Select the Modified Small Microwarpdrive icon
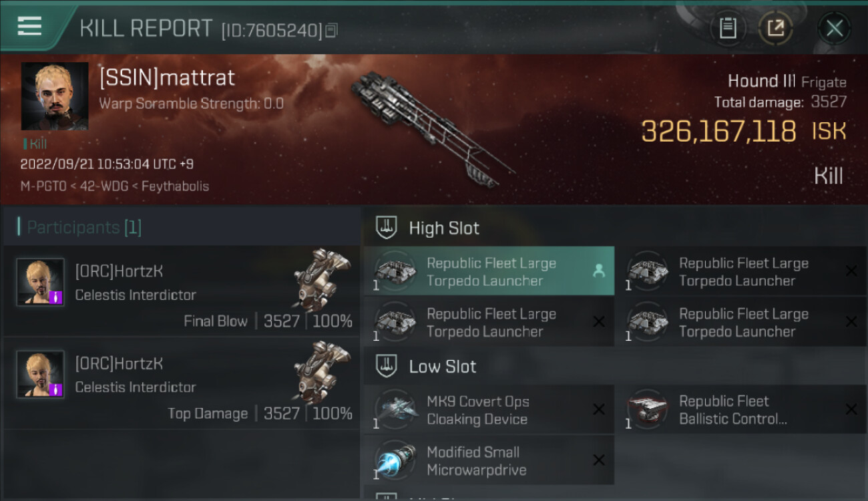The width and height of the screenshot is (868, 501). coord(395,460)
